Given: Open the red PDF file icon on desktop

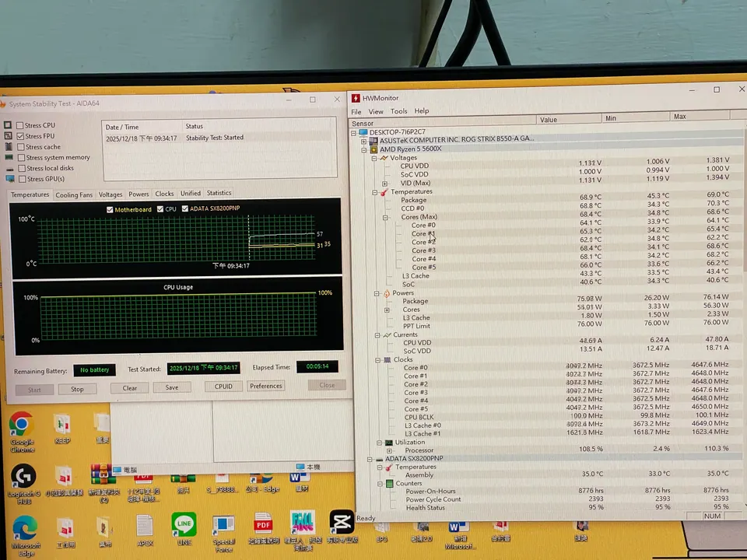Looking at the screenshot, I should (263, 529).
